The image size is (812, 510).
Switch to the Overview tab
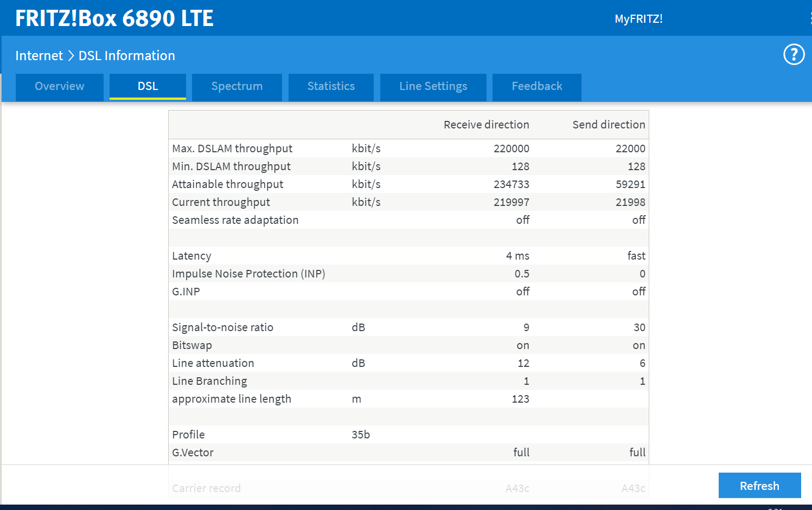60,87
